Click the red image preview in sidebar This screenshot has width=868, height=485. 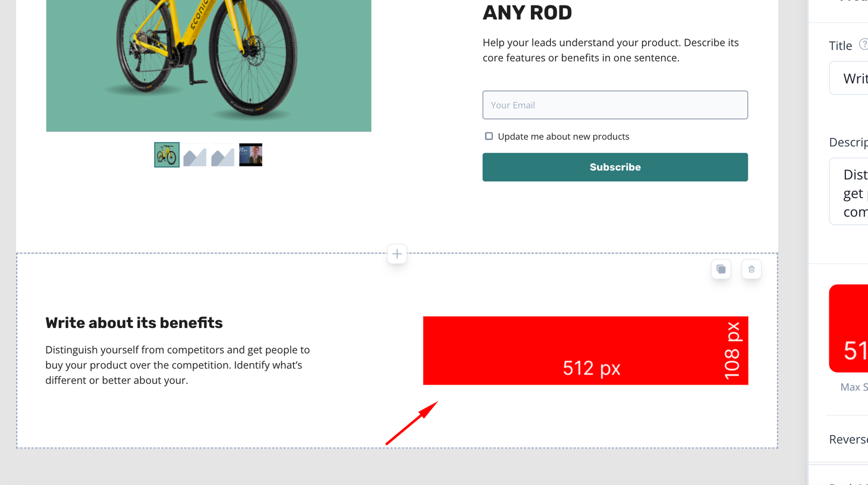(849, 329)
